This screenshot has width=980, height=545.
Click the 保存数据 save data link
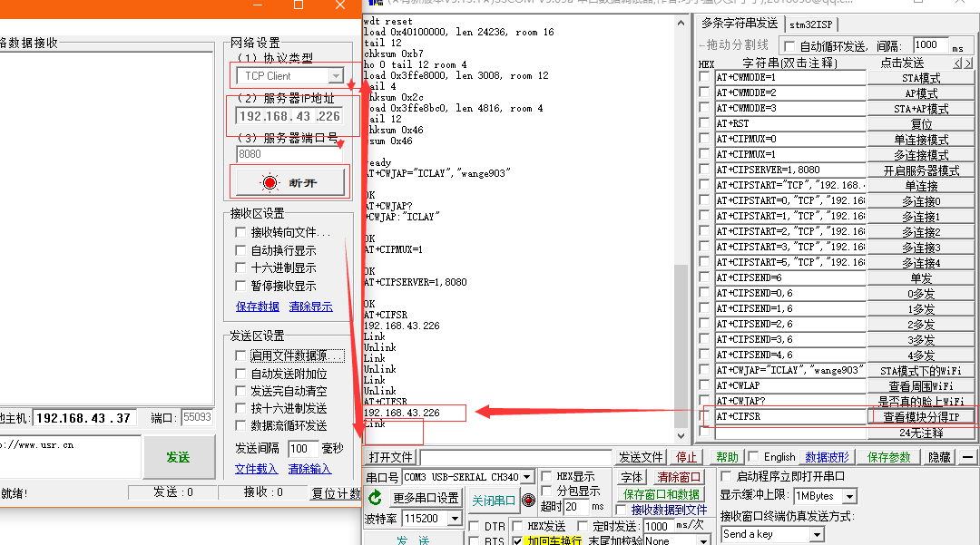point(257,306)
